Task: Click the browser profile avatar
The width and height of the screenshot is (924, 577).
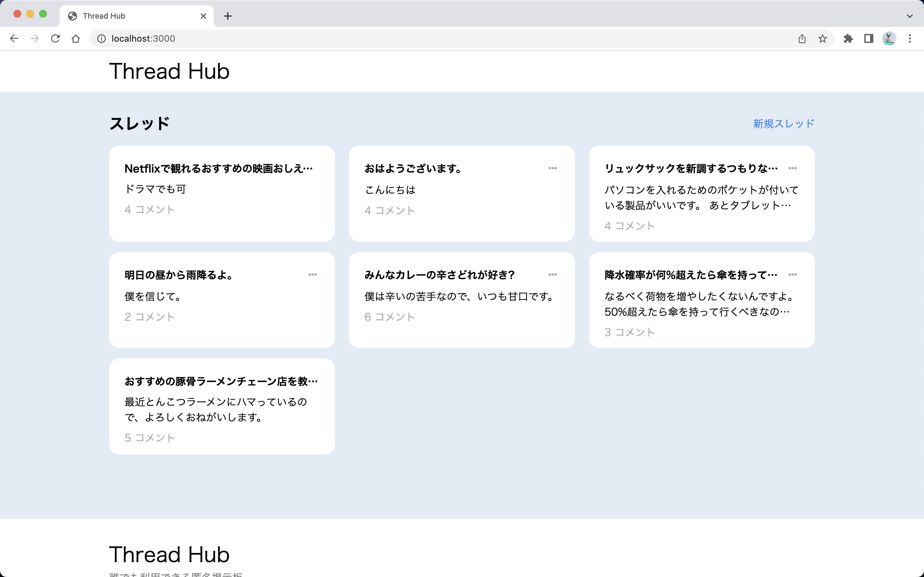Action: 890,38
